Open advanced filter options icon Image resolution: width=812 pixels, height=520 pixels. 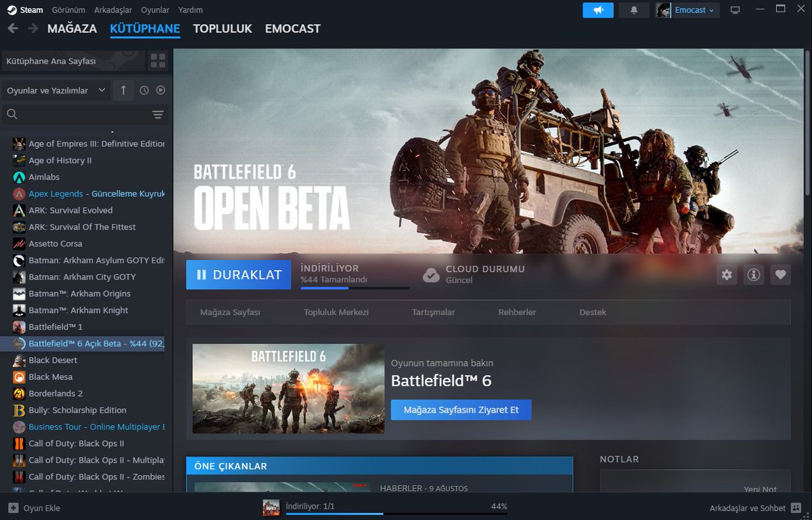[x=158, y=114]
